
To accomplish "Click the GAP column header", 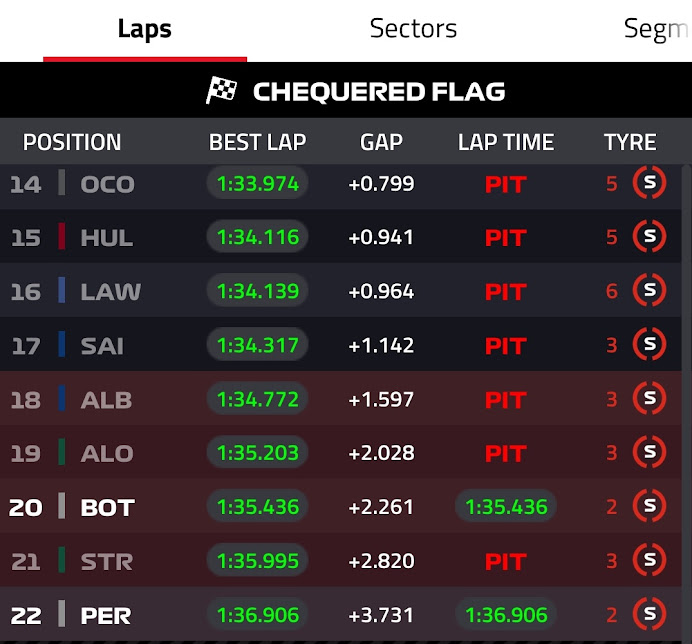I will click(381, 143).
